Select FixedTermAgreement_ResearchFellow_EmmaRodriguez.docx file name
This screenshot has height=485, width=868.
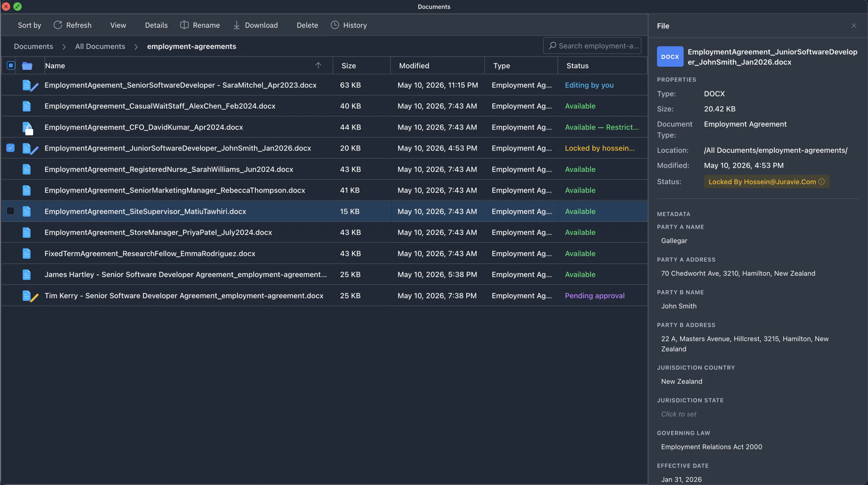pos(150,254)
